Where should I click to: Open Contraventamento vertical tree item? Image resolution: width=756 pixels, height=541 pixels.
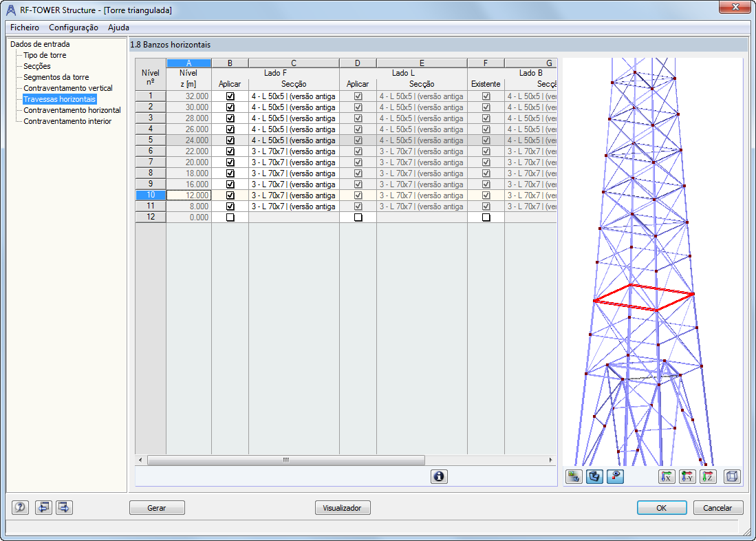(68, 88)
